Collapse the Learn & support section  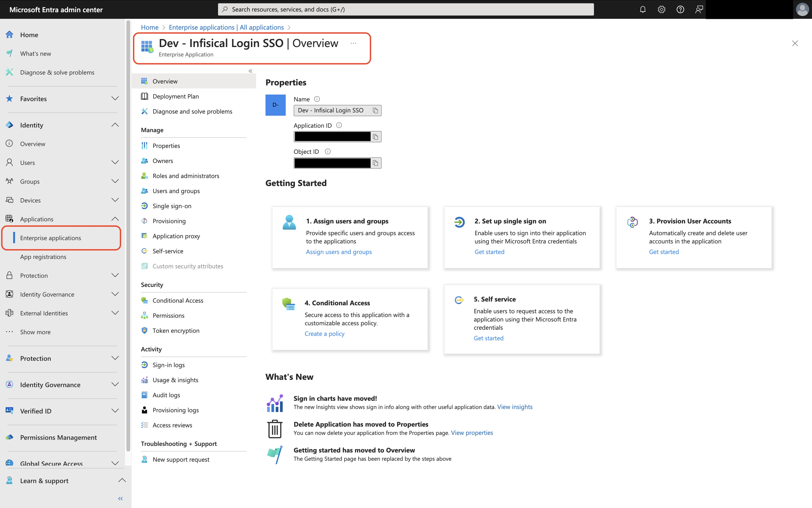[122, 480]
